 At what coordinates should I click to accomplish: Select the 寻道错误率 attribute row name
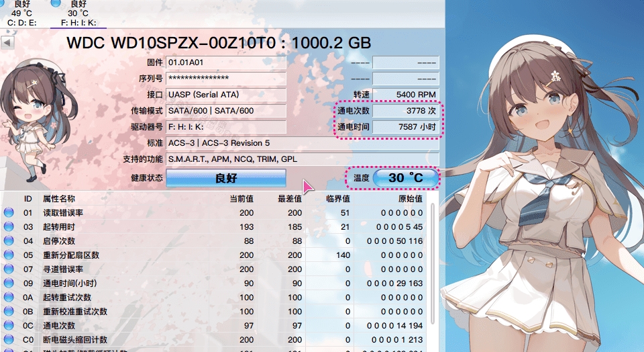[63, 269]
